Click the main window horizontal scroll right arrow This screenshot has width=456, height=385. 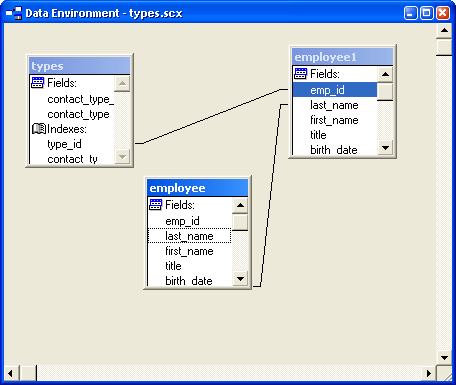[429, 373]
